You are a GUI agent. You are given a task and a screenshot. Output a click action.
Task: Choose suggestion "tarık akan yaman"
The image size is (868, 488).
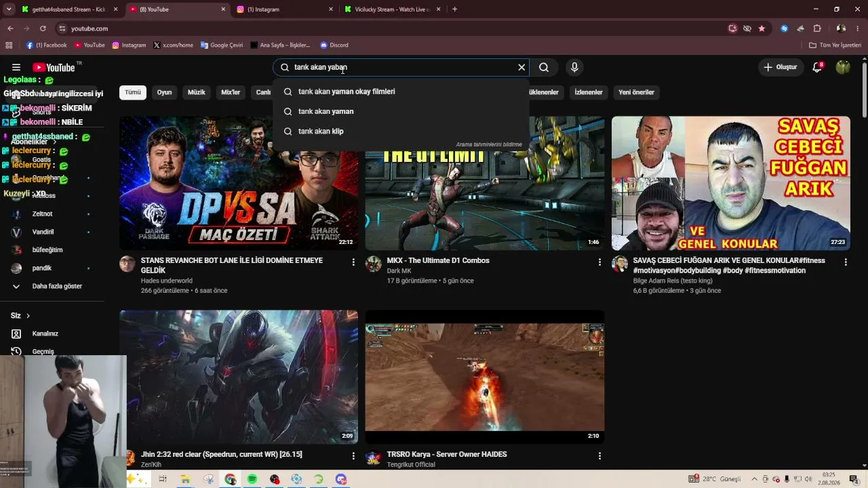[x=401, y=111]
